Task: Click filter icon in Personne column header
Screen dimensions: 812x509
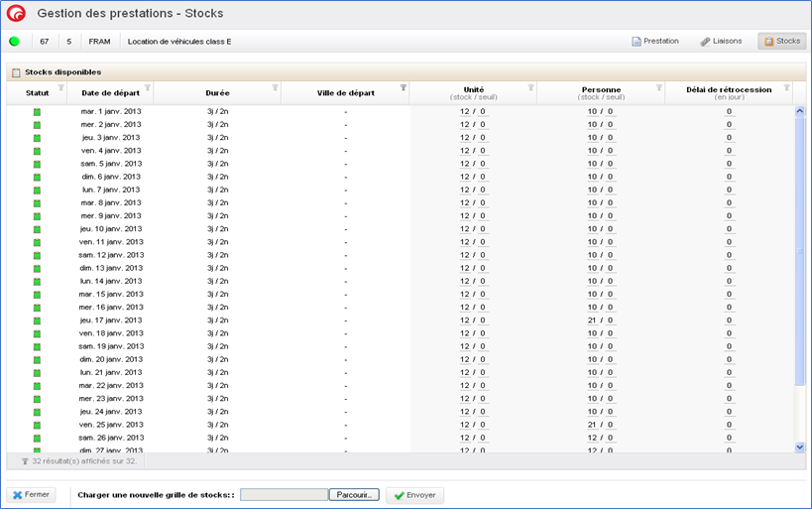Action: [x=658, y=88]
